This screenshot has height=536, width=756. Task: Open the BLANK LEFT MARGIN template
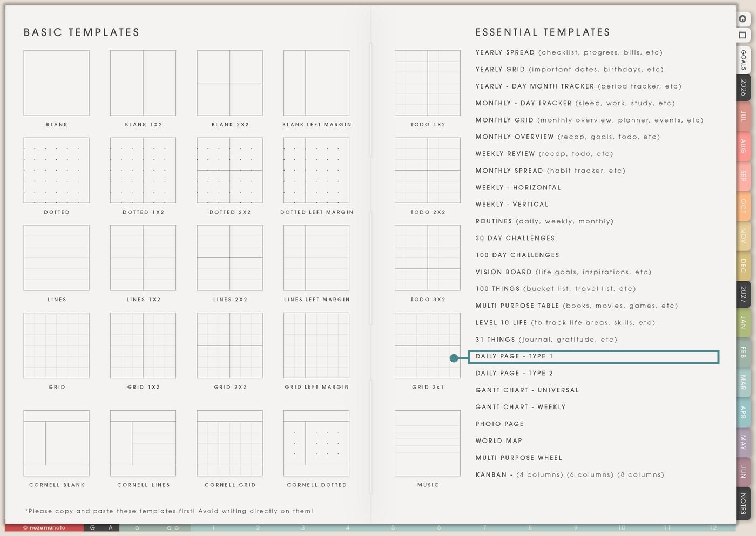316,83
